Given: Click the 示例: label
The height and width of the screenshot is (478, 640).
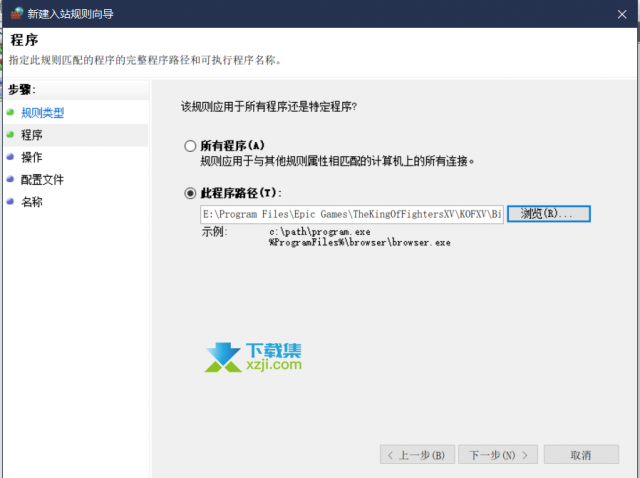Looking at the screenshot, I should click(214, 232).
